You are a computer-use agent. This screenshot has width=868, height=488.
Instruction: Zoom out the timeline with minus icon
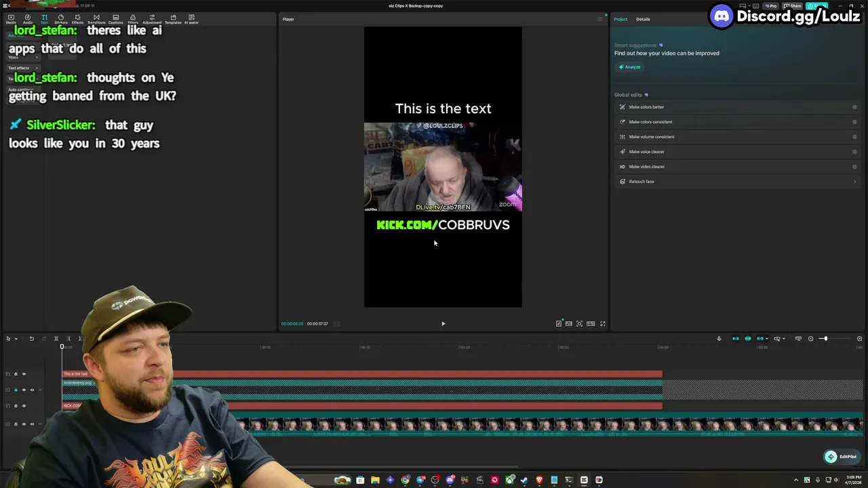click(x=810, y=338)
